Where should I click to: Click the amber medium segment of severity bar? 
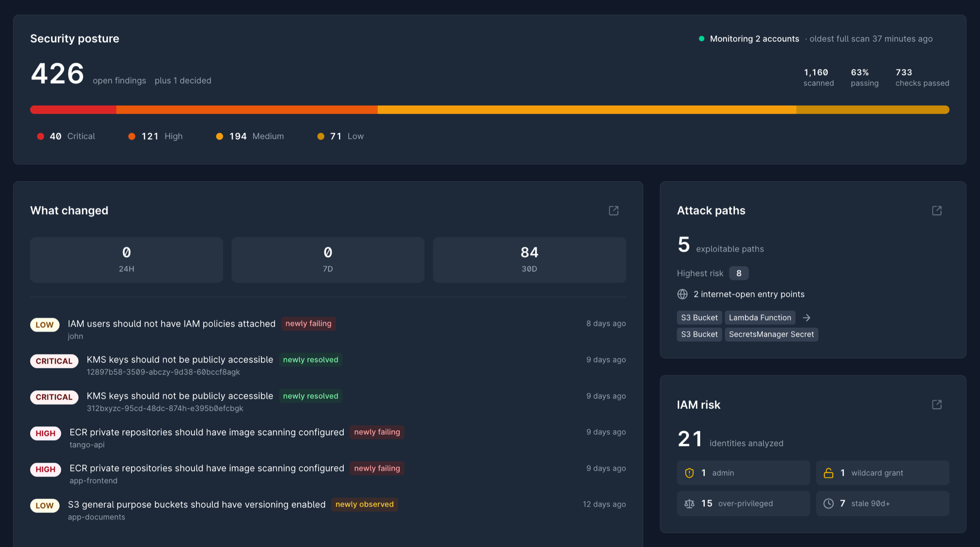tap(587, 110)
